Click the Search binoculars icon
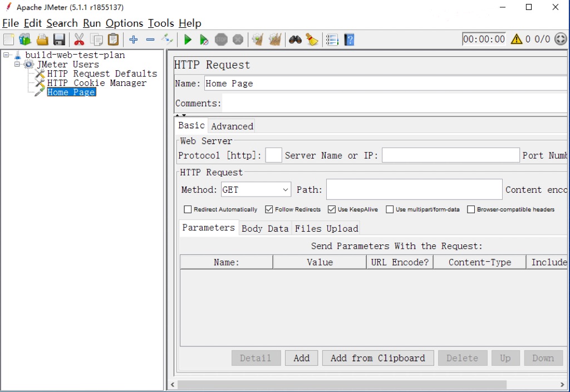Image resolution: width=570 pixels, height=392 pixels. pos(295,40)
